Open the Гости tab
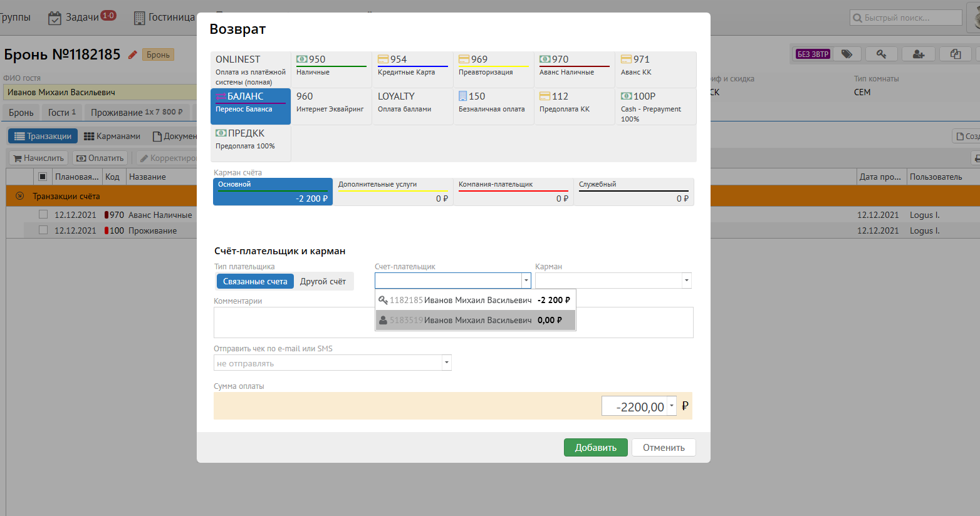The width and height of the screenshot is (980, 516). point(62,112)
